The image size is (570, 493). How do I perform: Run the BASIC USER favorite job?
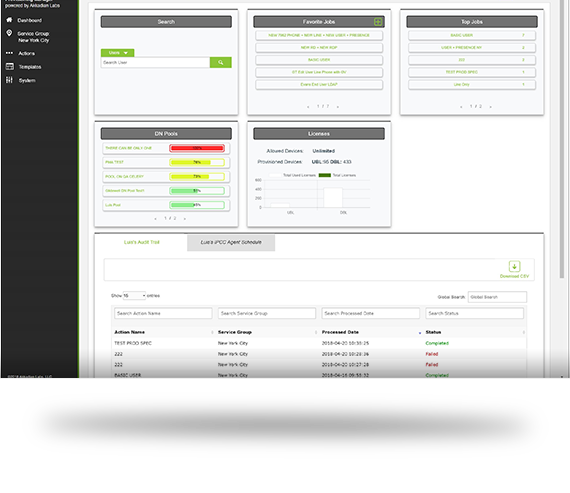[x=319, y=60]
